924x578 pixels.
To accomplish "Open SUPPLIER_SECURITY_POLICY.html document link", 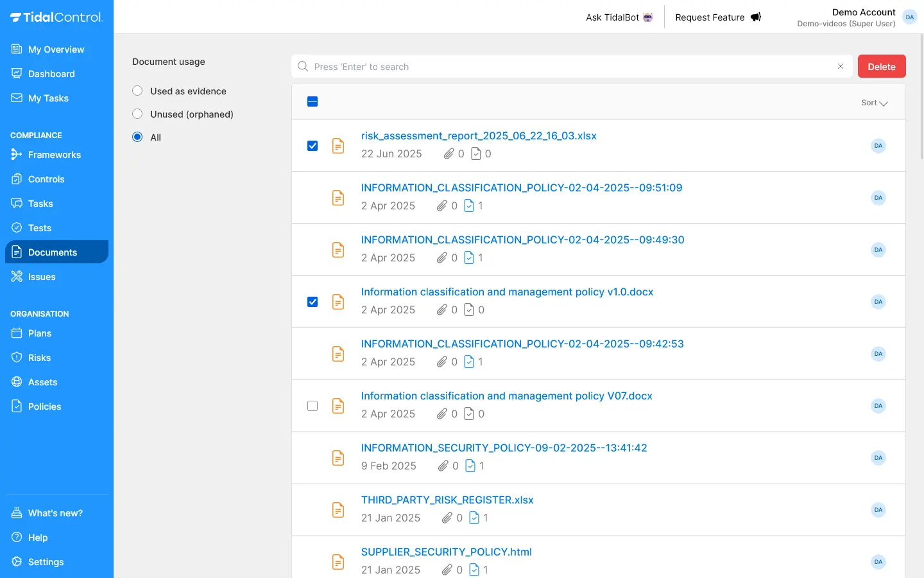I will pyautogui.click(x=446, y=552).
